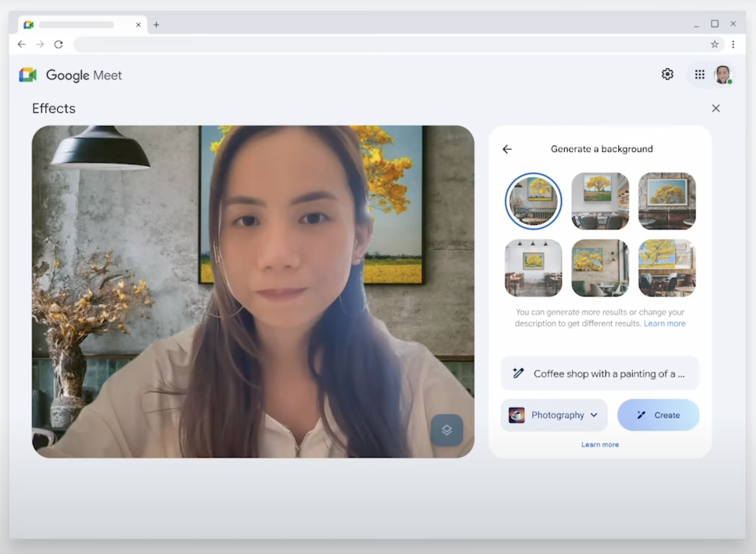Viewport: 756px width, 554px height.
Task: Go back from Generate a background
Action: coord(507,149)
